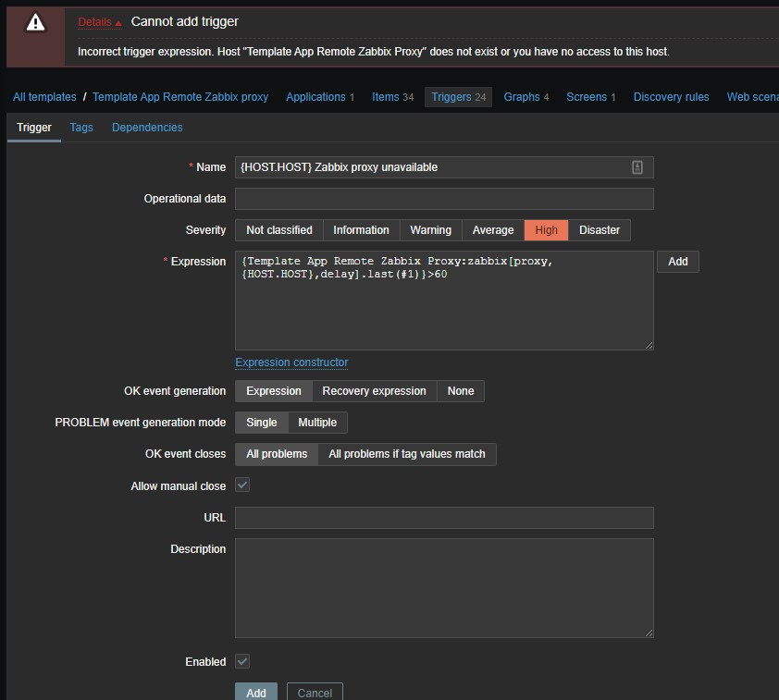779x700 pixels.
Task: Choose Recovery expression for OK event generation
Action: [374, 391]
